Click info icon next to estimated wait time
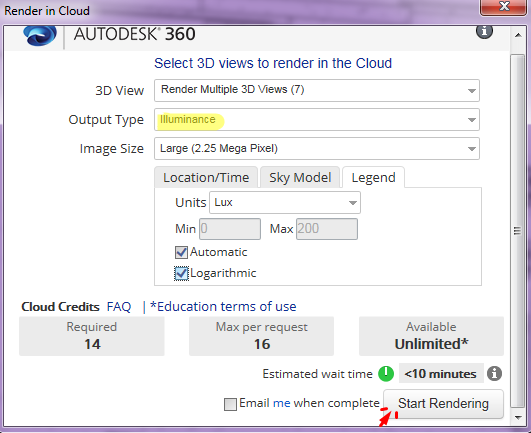The height and width of the screenshot is (433, 531). coord(494,373)
